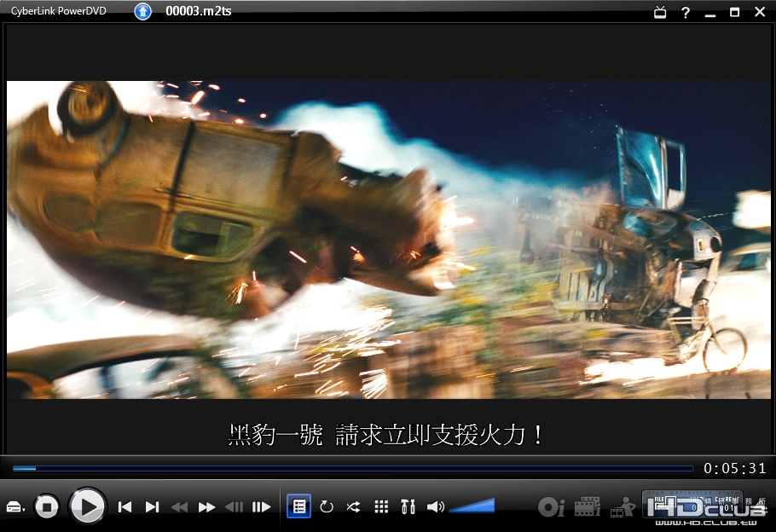Open the media source selector drive icon

click(14, 506)
